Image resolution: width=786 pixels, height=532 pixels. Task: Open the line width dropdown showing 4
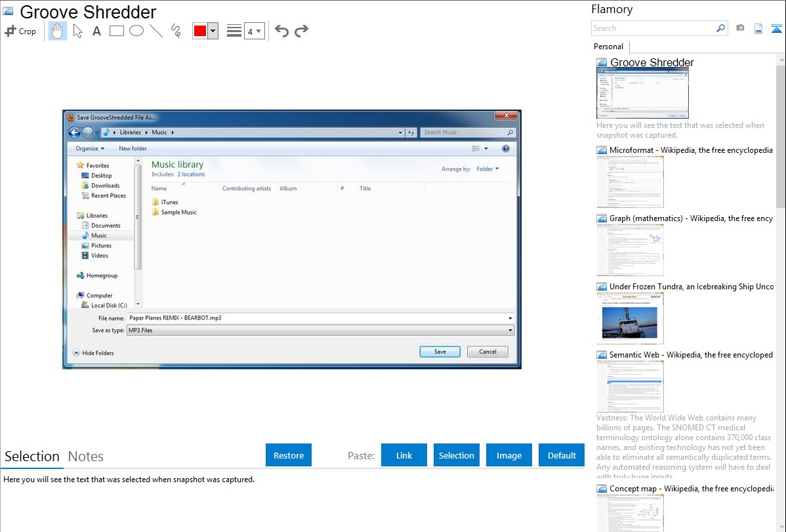[254, 31]
